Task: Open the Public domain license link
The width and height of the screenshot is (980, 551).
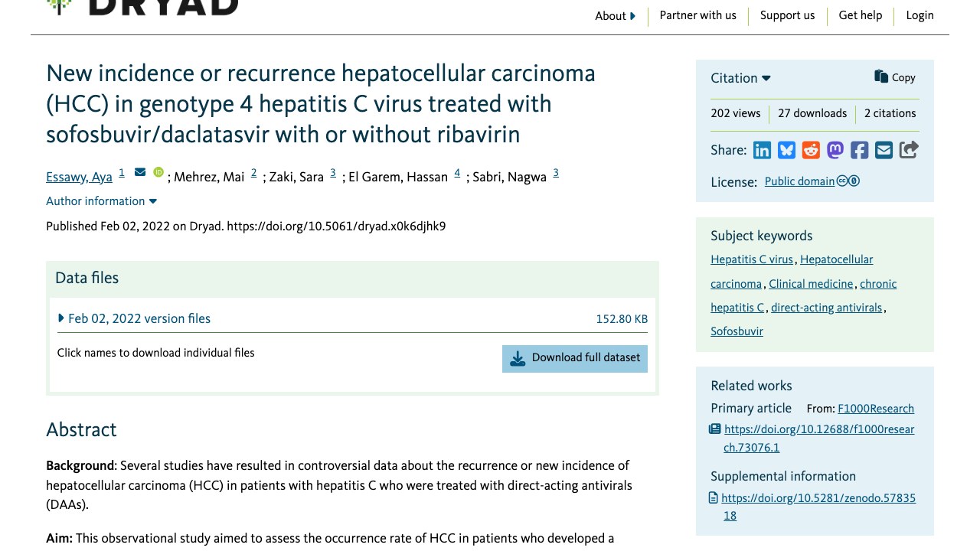Action: click(799, 181)
